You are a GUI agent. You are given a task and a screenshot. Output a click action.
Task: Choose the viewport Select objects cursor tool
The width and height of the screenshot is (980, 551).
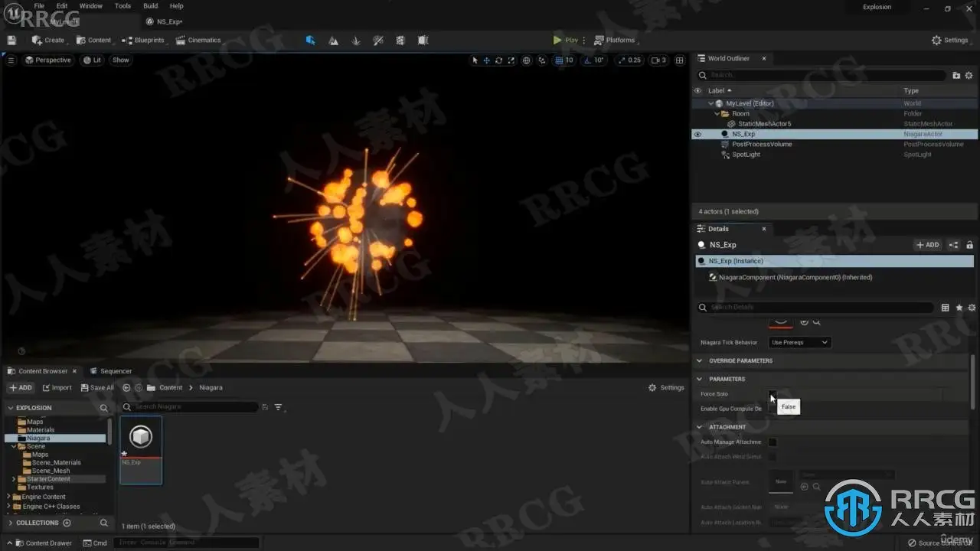point(475,60)
